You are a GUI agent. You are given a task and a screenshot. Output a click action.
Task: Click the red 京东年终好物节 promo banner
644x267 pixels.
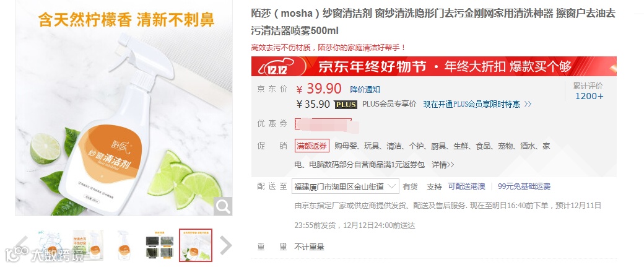(x=433, y=66)
